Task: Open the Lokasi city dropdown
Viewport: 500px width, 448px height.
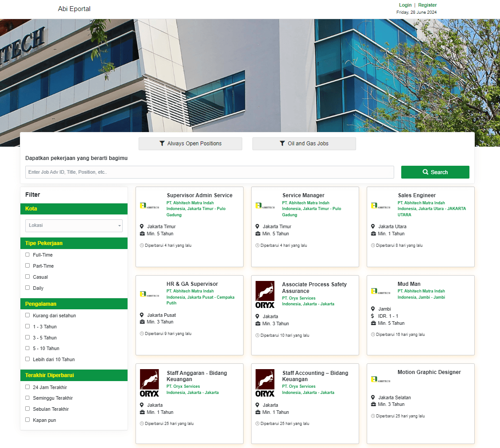Action: [x=74, y=226]
